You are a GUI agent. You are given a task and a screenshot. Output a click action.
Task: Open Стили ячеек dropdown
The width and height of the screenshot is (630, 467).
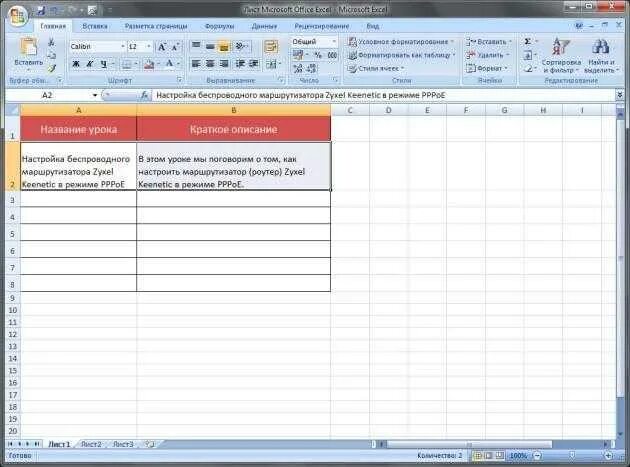point(376,68)
